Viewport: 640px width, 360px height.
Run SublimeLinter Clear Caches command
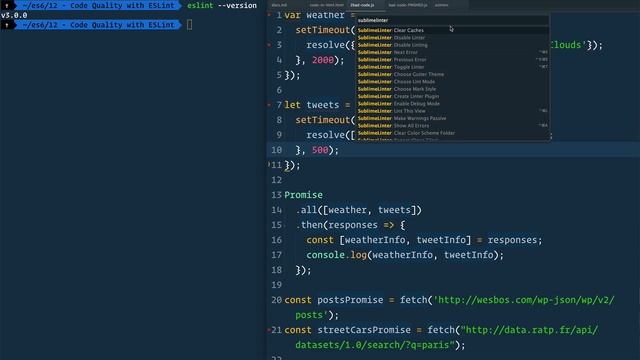452,30
